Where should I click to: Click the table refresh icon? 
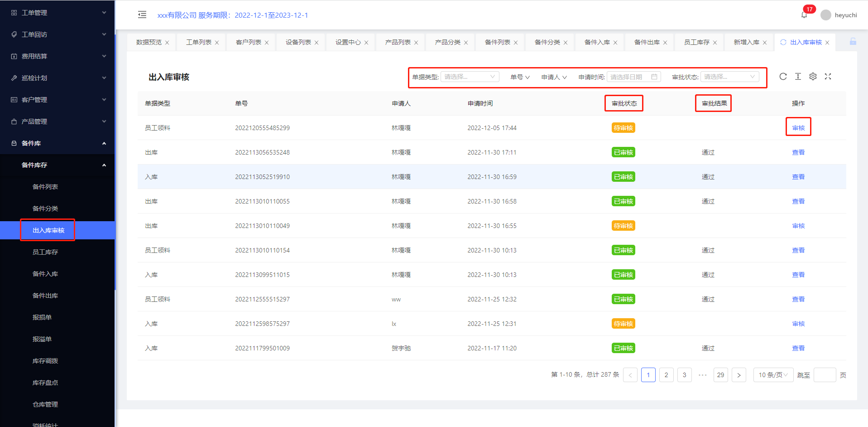783,77
